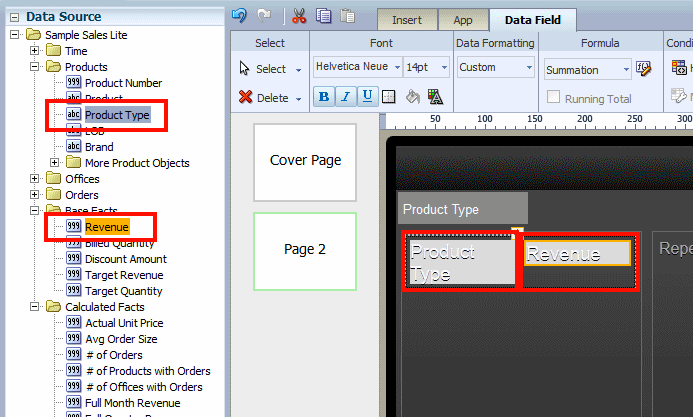Select Target Quantity in the tree
This screenshot has height=417, width=693.
pyautogui.click(x=123, y=291)
